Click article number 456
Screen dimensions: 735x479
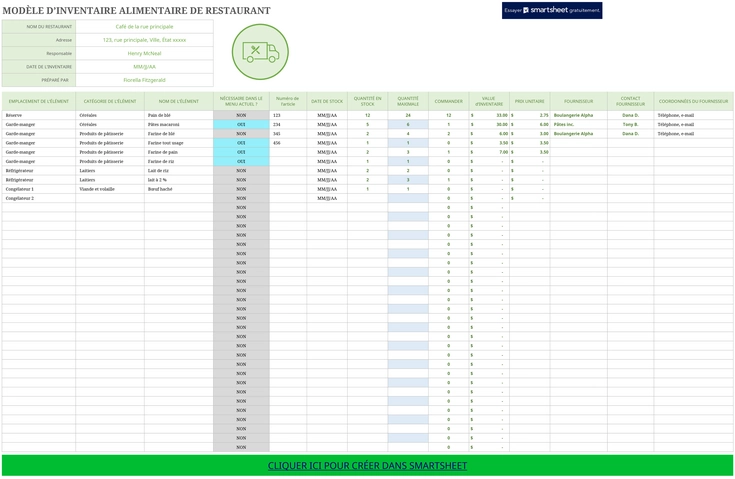click(288, 143)
